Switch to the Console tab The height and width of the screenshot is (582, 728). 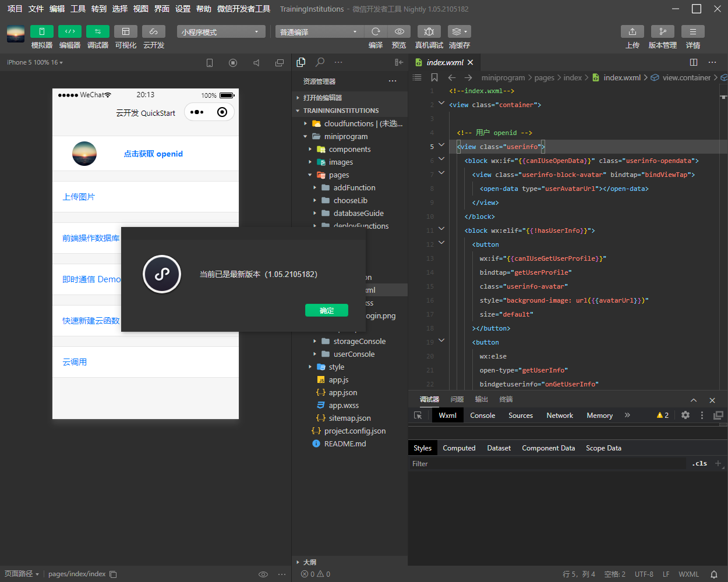pos(483,416)
